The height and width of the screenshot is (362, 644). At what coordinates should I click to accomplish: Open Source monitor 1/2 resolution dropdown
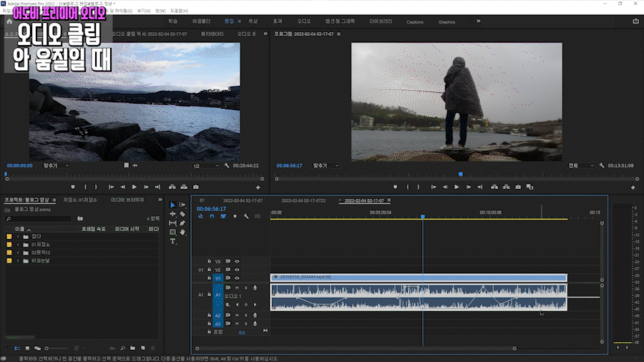click(x=206, y=166)
